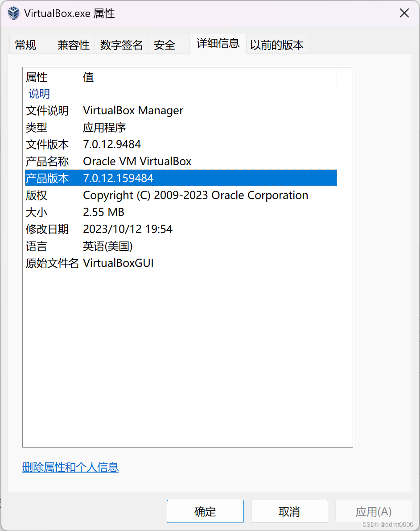Select the 产品名称 Oracle VM VirtualBox row
Viewport: 420px width, 531px height.
tap(134, 161)
